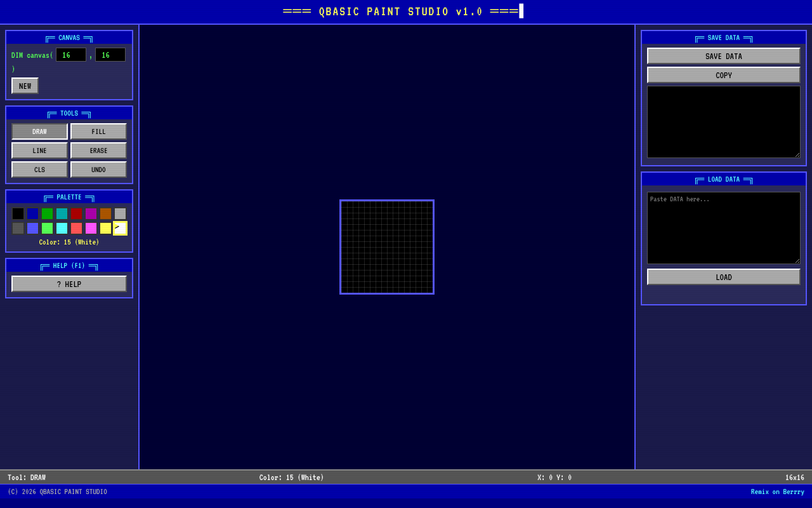Screen dimensions: 812x508
Task: Open the ? HELP button
Action: pos(69,284)
